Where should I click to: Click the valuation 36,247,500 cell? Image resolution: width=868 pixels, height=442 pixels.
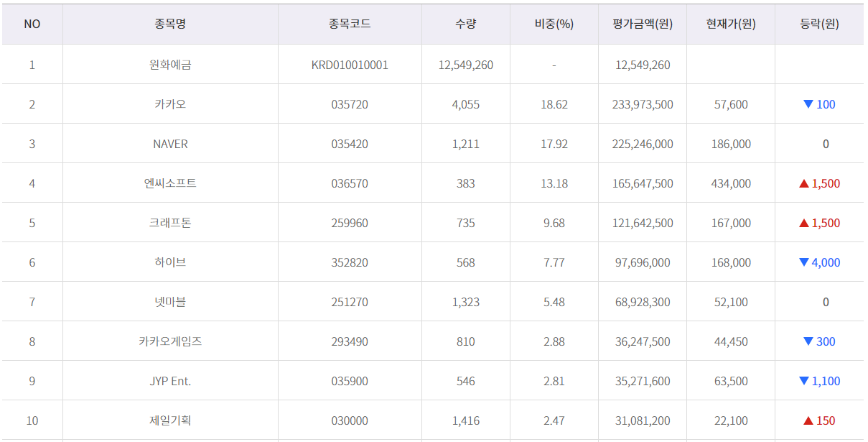point(643,341)
